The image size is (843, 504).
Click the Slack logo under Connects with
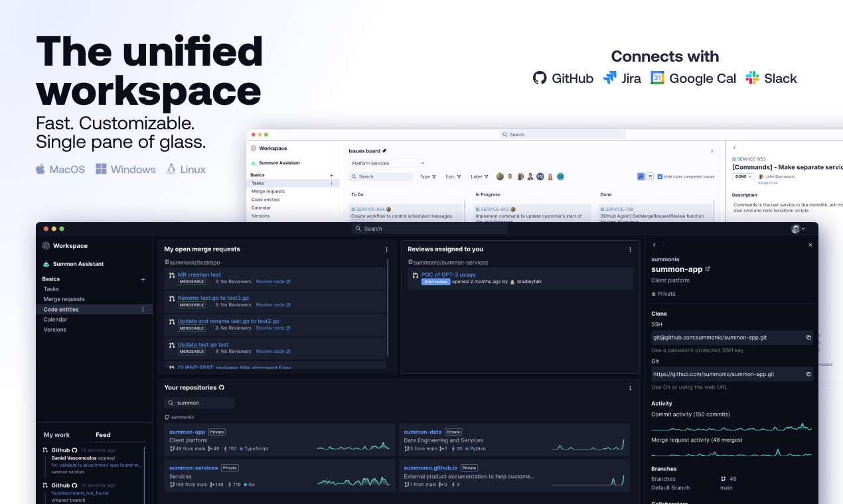[x=752, y=78]
